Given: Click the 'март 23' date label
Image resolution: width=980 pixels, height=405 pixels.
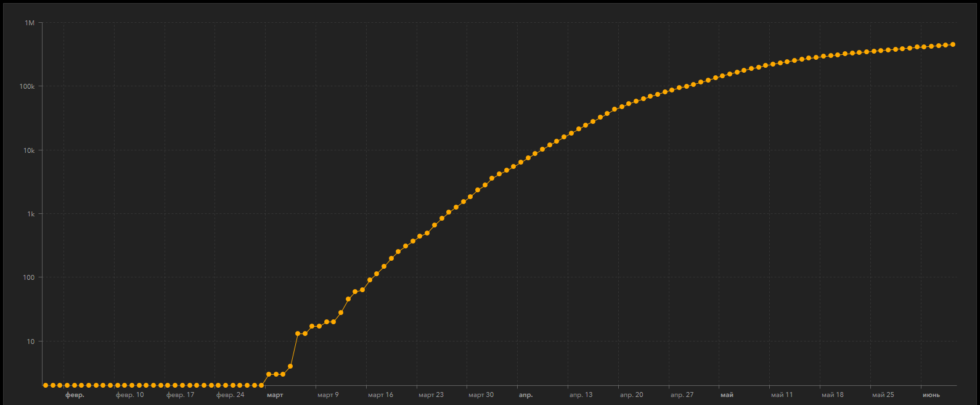Looking at the screenshot, I should point(431,395).
